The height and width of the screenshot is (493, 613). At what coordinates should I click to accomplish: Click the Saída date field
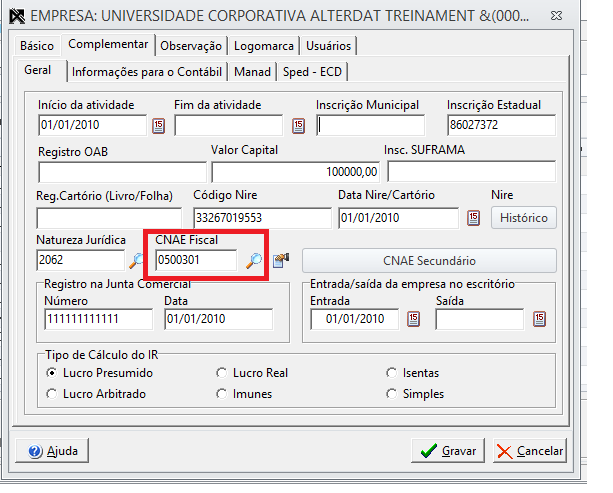pos(480,319)
